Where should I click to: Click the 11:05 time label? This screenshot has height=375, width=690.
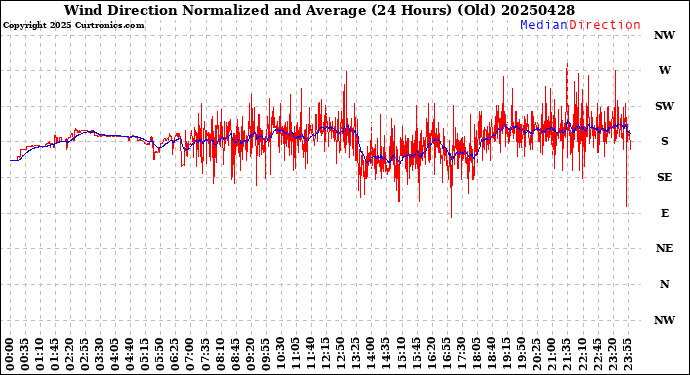pyautogui.click(x=295, y=354)
